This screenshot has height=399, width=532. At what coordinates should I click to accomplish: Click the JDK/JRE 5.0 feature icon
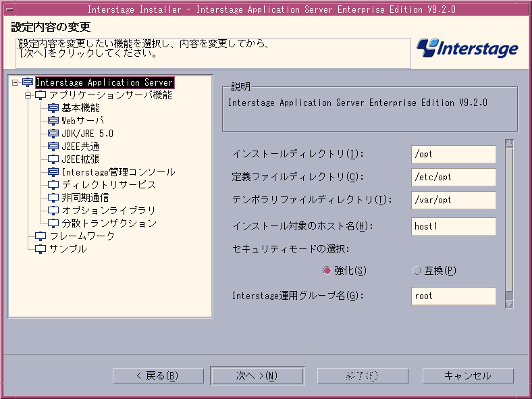53,134
